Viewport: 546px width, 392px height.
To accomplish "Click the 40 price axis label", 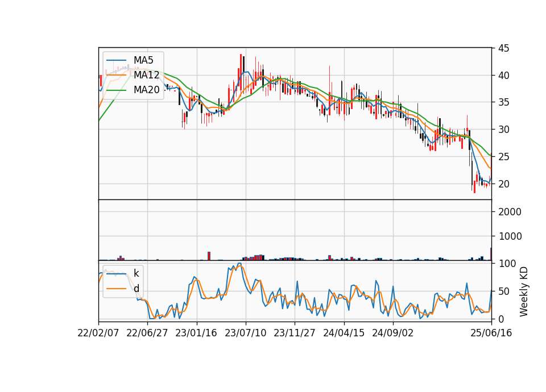I will [x=503, y=75].
